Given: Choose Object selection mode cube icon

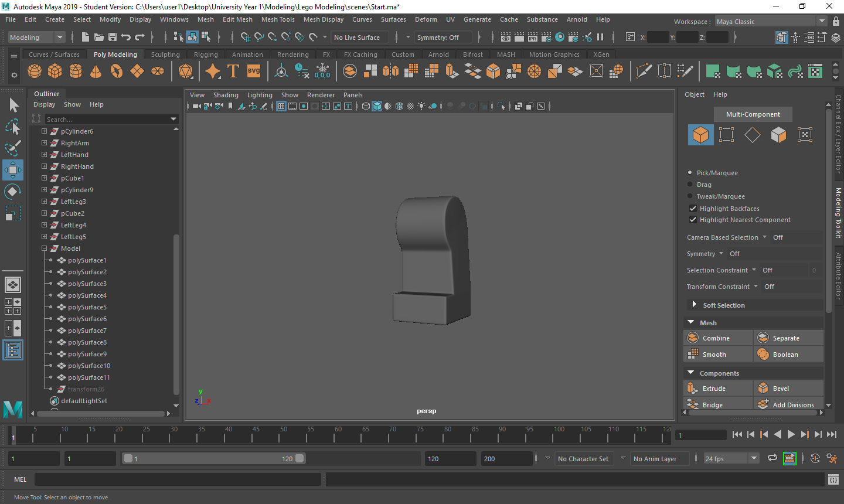Looking at the screenshot, I should click(700, 135).
